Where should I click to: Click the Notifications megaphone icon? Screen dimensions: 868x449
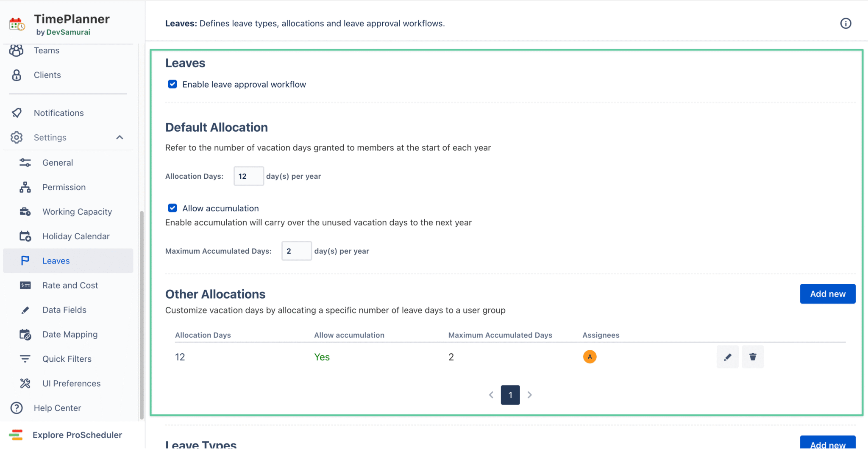click(17, 113)
